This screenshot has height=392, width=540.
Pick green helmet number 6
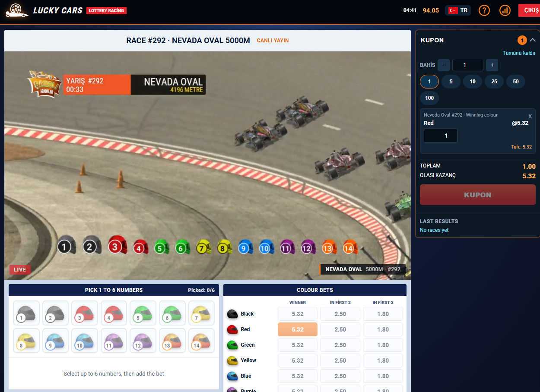[172, 313]
